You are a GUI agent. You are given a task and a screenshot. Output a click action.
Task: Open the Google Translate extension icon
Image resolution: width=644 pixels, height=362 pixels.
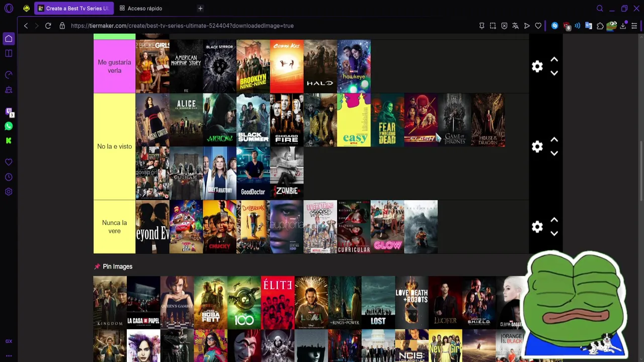[x=589, y=26]
